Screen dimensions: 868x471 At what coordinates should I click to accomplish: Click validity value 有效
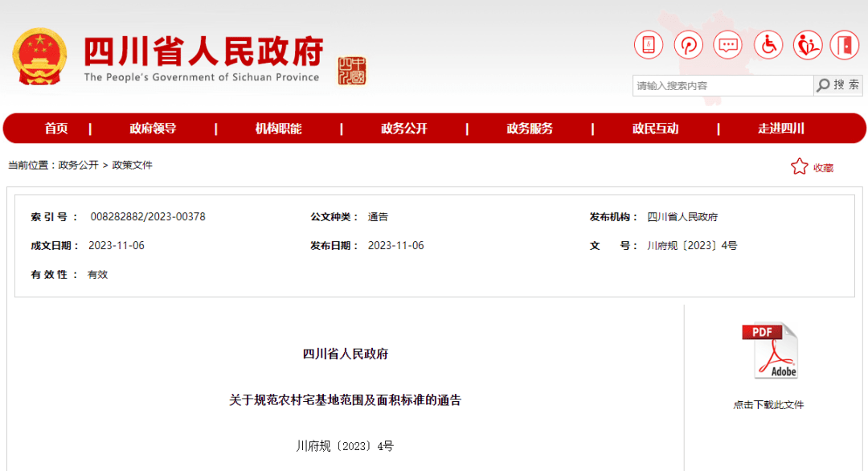point(97,275)
